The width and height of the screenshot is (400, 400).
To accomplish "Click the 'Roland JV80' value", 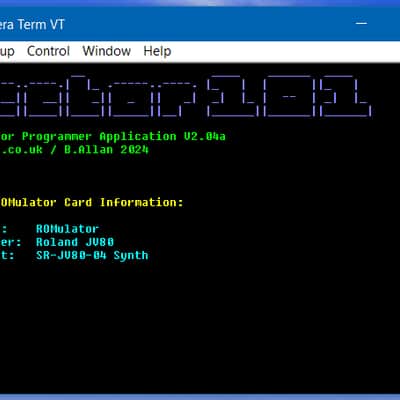I will click(75, 242).
